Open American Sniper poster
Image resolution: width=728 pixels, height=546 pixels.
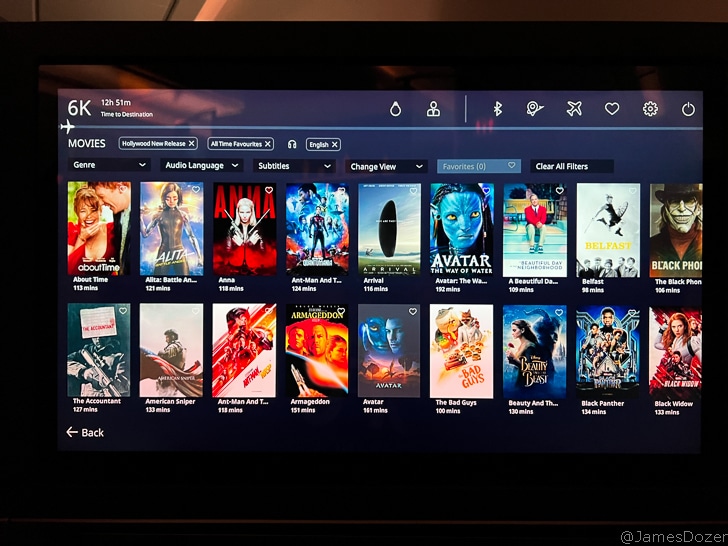pyautogui.click(x=171, y=350)
